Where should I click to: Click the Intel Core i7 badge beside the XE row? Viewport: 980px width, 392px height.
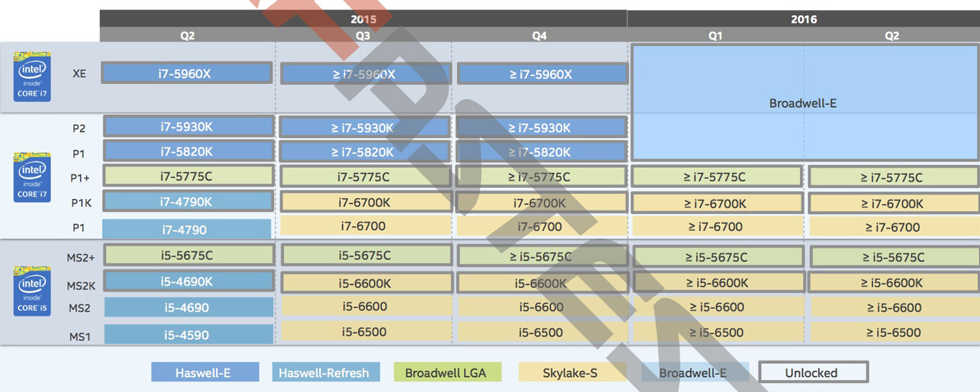pos(33,76)
